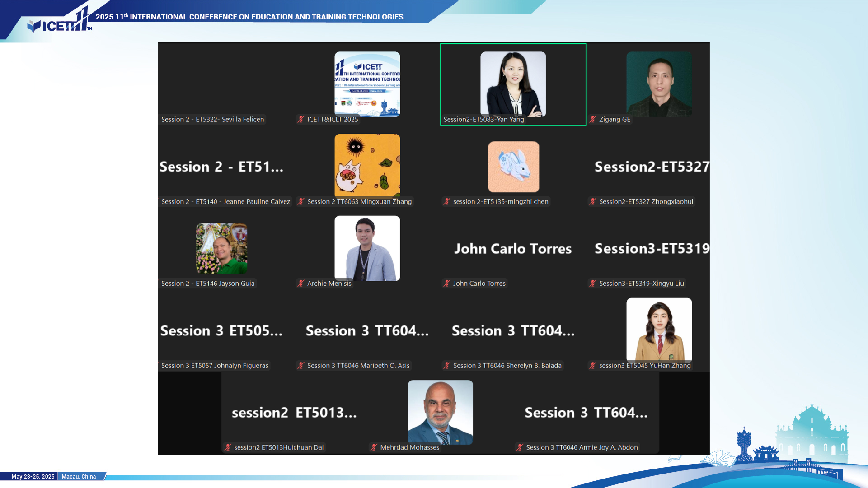Viewport: 868px width, 488px height.
Task: Click name label Session 3 TT6046 Sherelyn B. Balada
Action: pos(507,365)
